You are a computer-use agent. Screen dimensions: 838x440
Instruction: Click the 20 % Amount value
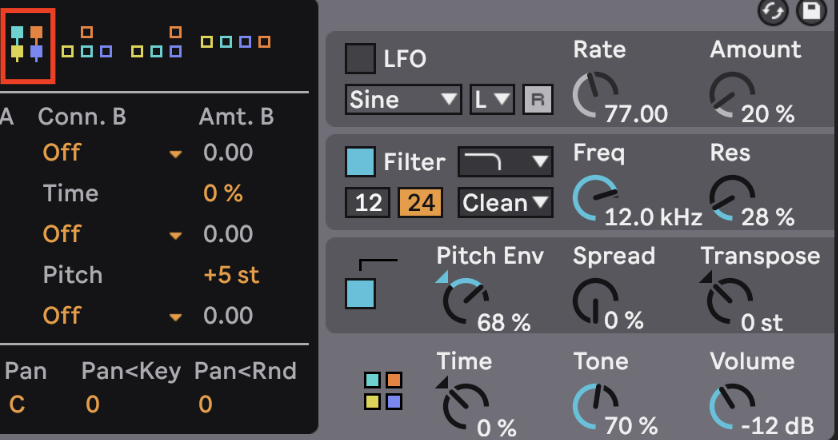[x=767, y=114]
